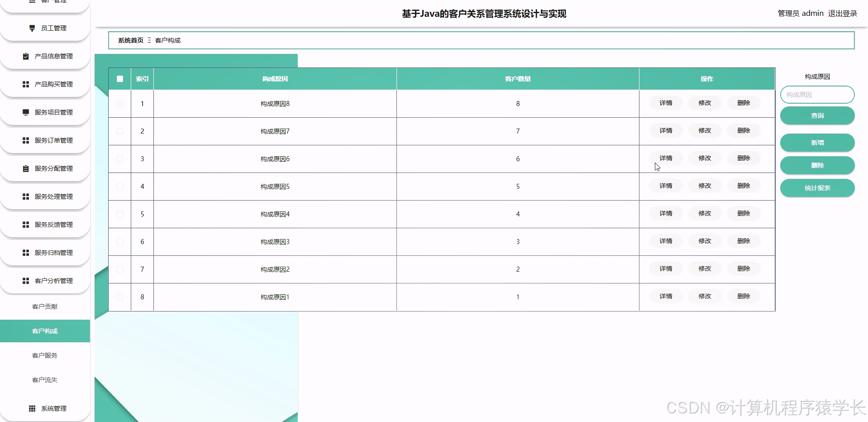
Task: Click the 构成原因 column header
Action: [x=275, y=79]
